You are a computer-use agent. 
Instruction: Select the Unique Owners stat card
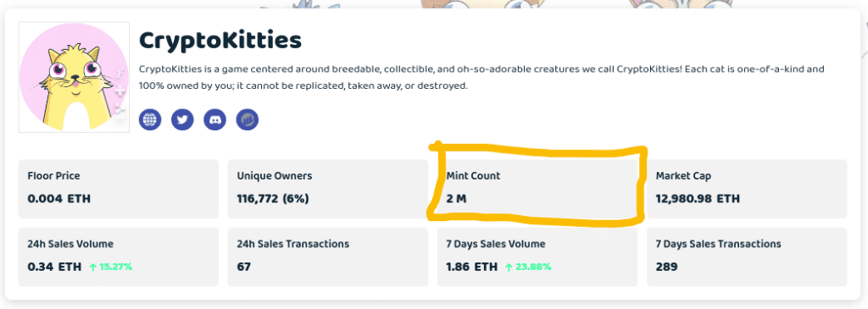pyautogui.click(x=328, y=189)
